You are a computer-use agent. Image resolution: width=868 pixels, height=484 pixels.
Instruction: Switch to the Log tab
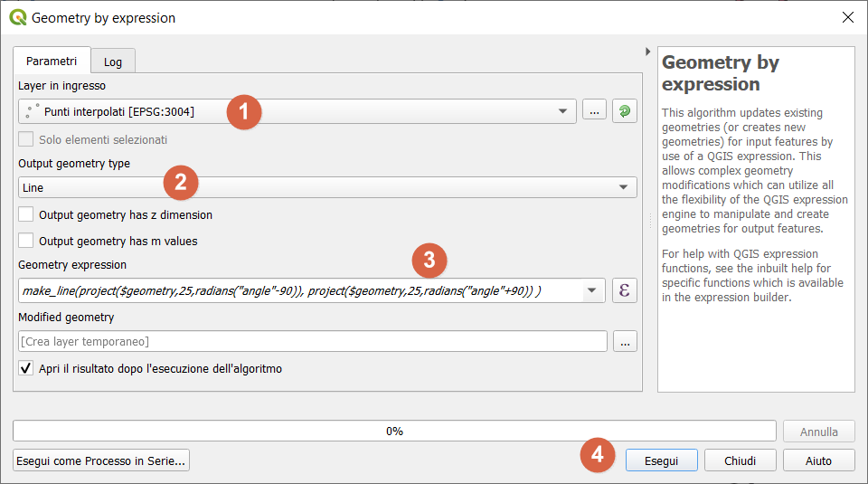pos(113,62)
